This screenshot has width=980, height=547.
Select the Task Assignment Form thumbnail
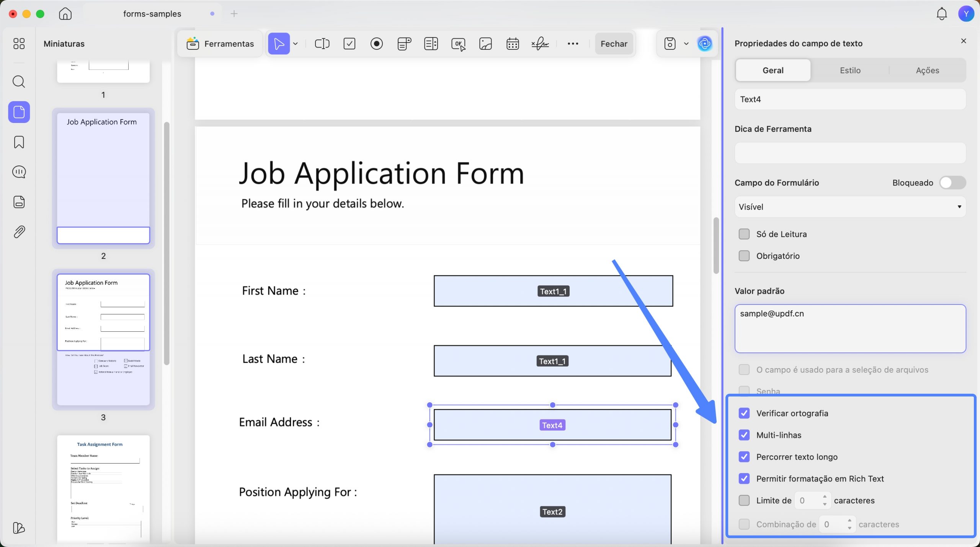[x=103, y=488]
